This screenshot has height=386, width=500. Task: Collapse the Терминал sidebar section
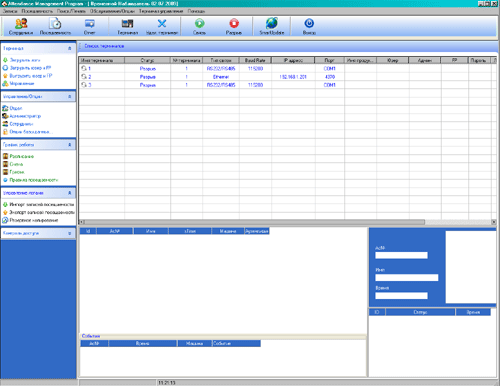[x=69, y=48]
